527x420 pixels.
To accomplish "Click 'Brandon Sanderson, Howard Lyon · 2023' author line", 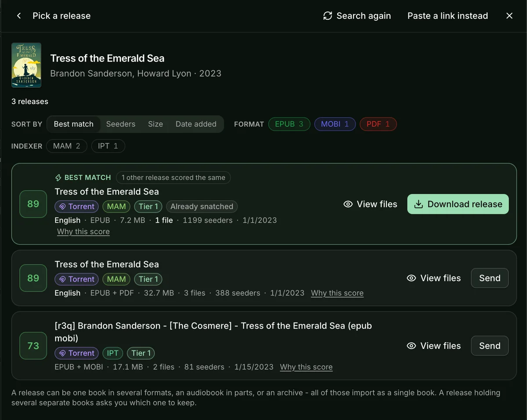I will (x=136, y=73).
